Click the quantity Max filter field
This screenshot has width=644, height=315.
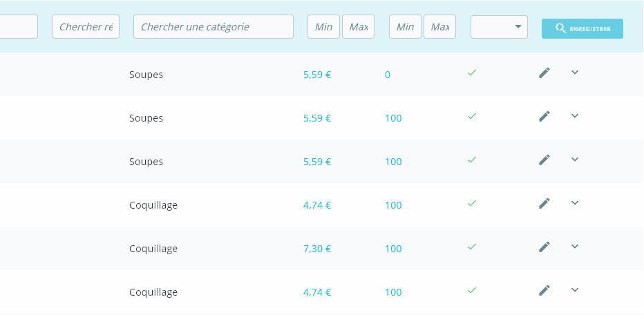pyautogui.click(x=439, y=27)
